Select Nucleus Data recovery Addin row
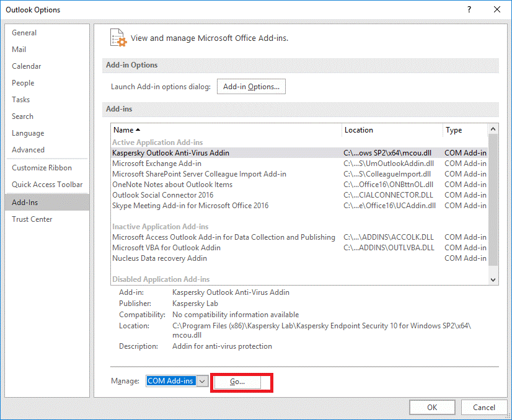The height and width of the screenshot is (420, 512). (299, 258)
